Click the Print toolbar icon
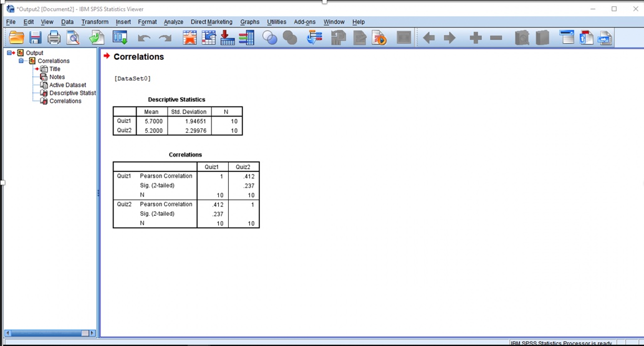The image size is (644, 346). coord(54,38)
